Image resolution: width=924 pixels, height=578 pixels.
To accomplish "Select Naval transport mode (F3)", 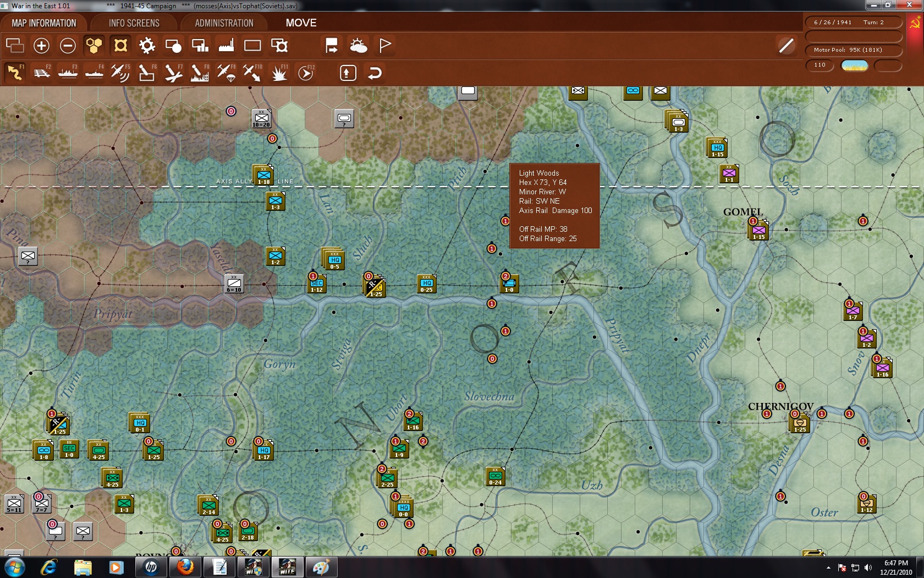I will click(68, 73).
